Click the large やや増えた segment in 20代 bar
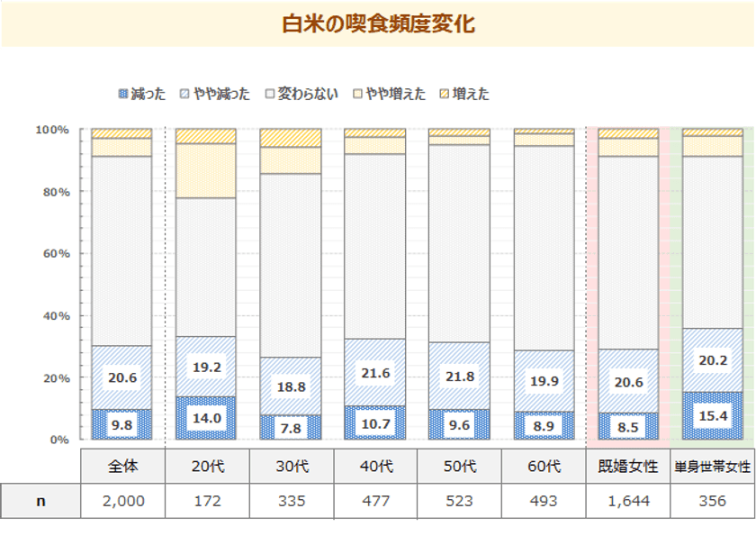The width and height of the screenshot is (756, 554). pyautogui.click(x=206, y=171)
